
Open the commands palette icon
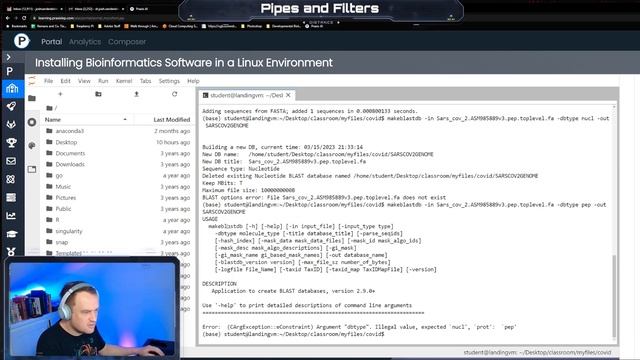(x=32, y=145)
